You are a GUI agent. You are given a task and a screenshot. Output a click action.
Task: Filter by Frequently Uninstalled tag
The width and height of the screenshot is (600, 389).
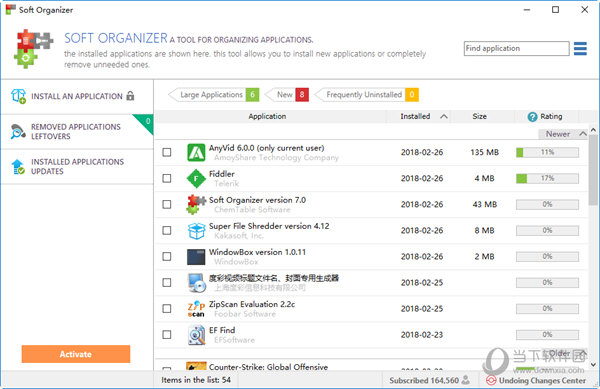click(x=366, y=94)
